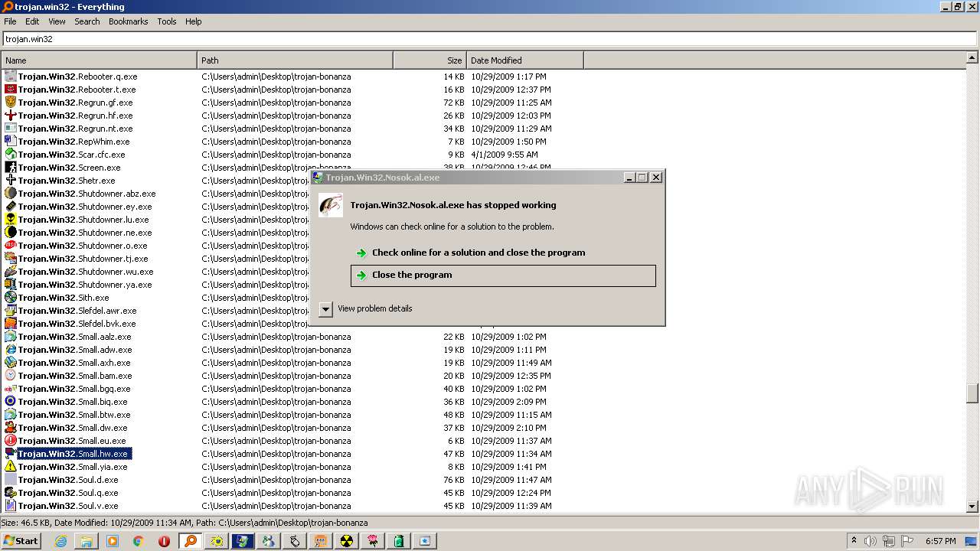980x551 pixels.
Task: Open the Help menu
Action: 194,21
